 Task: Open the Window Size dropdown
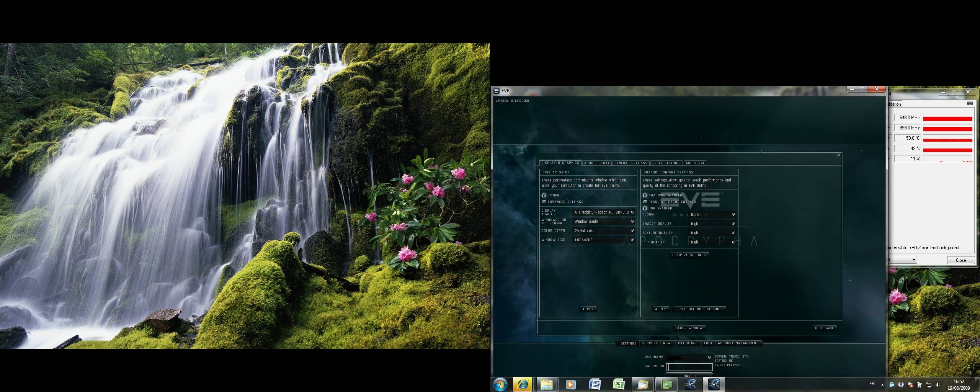[x=604, y=240]
